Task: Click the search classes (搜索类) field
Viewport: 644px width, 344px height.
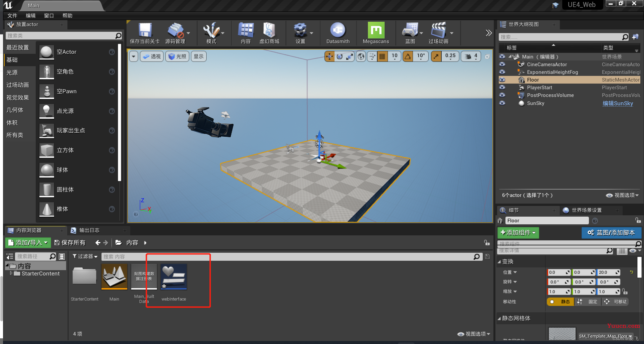Action: point(64,35)
